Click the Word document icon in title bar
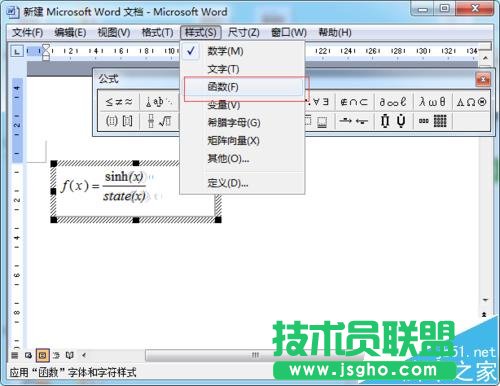The width and height of the screenshot is (500, 386). point(12,12)
